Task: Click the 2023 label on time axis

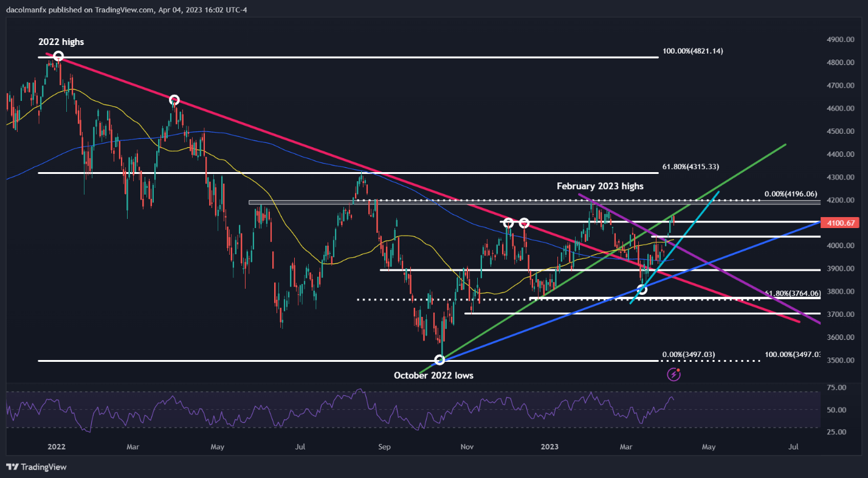Action: click(549, 448)
